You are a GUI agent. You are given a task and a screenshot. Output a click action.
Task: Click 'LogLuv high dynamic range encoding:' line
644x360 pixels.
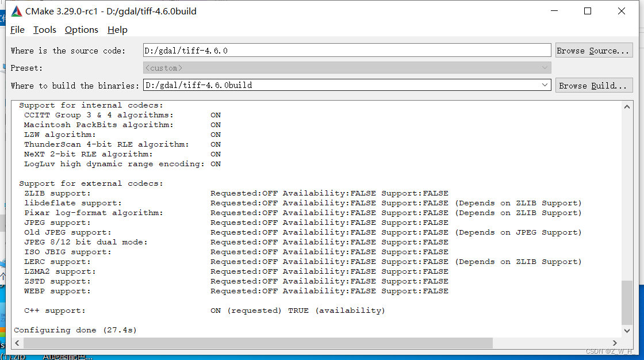[122, 164]
